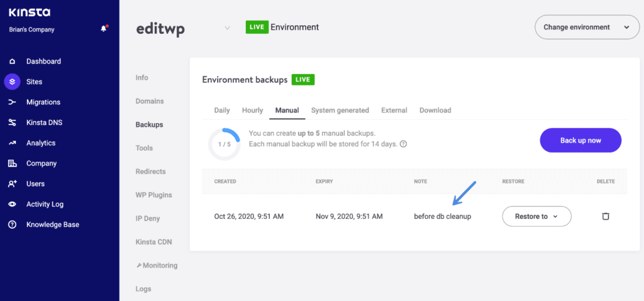
Task: Open Analytics page
Action: click(41, 143)
